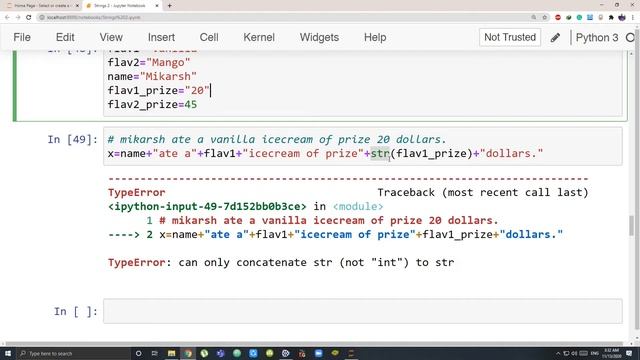Open the Edit menu

65,37
